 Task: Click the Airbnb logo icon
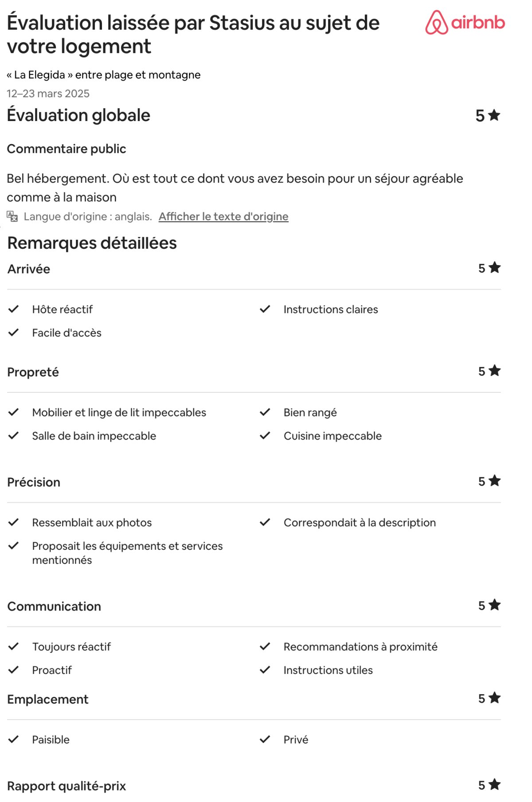(x=437, y=23)
